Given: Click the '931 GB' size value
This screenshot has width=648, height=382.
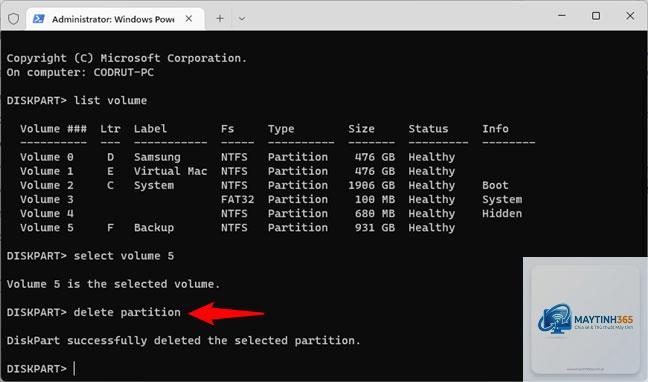Looking at the screenshot, I should 375,227.
